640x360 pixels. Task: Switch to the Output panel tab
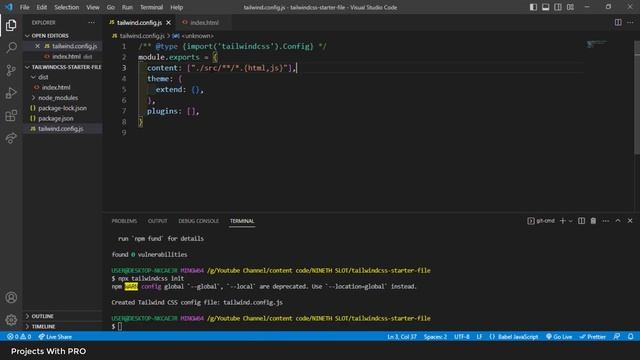coord(158,221)
